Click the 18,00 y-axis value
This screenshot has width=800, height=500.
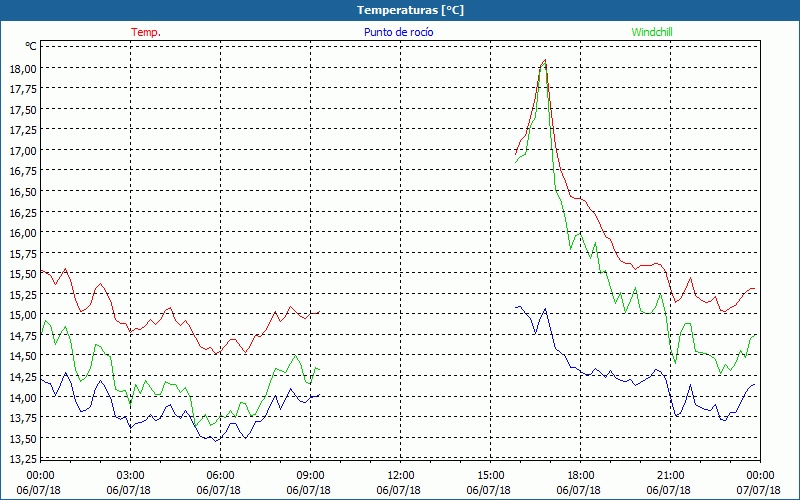(23, 68)
